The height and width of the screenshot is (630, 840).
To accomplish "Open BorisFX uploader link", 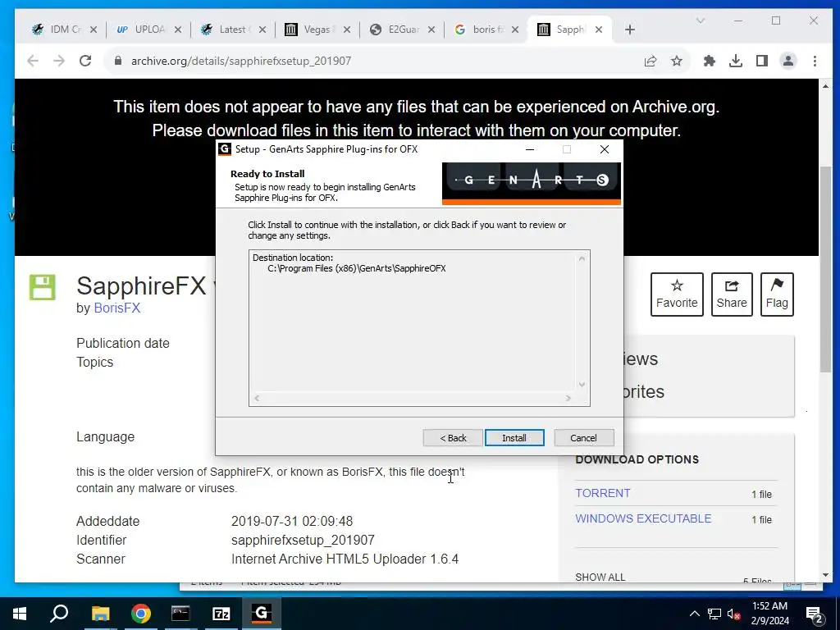I will [116, 308].
